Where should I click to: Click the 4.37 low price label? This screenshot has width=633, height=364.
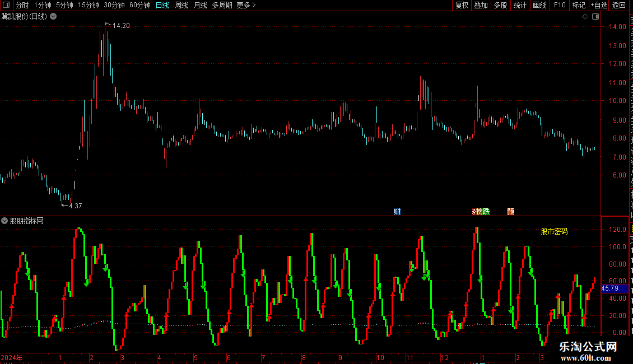coord(76,206)
